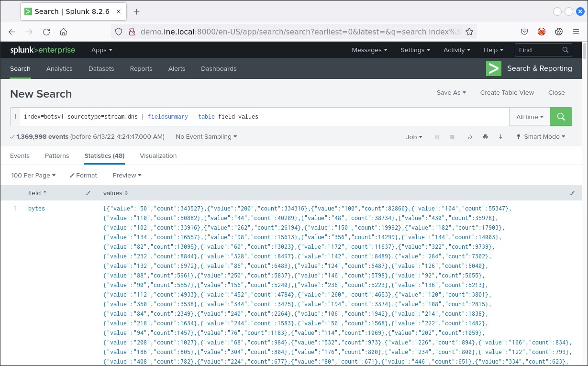588x366 pixels.
Task: Click the Find input box
Action: (x=538, y=50)
